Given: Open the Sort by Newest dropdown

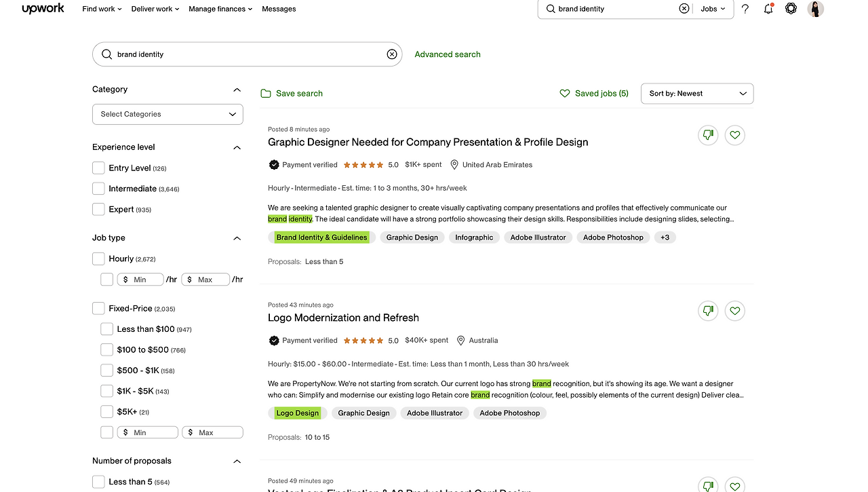Looking at the screenshot, I should click(696, 94).
